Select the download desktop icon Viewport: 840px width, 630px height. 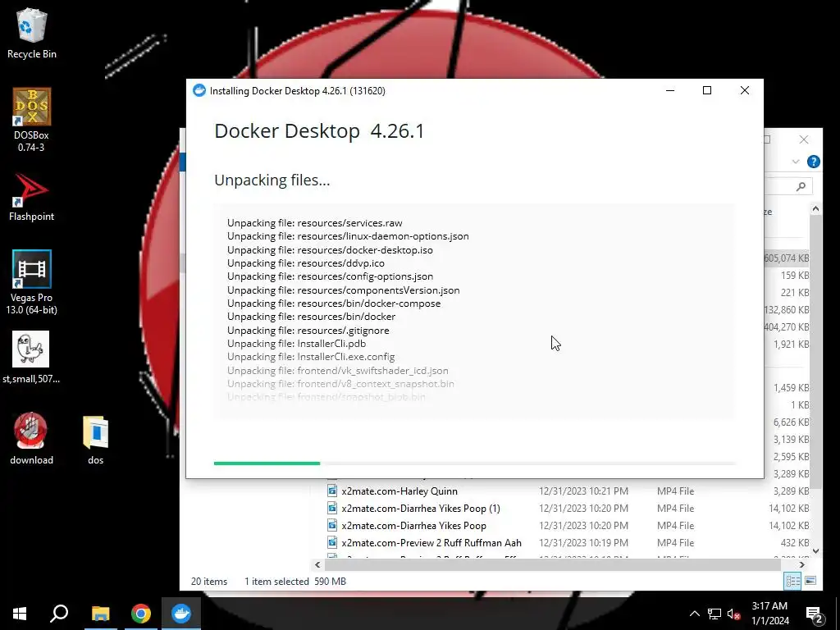(x=31, y=438)
